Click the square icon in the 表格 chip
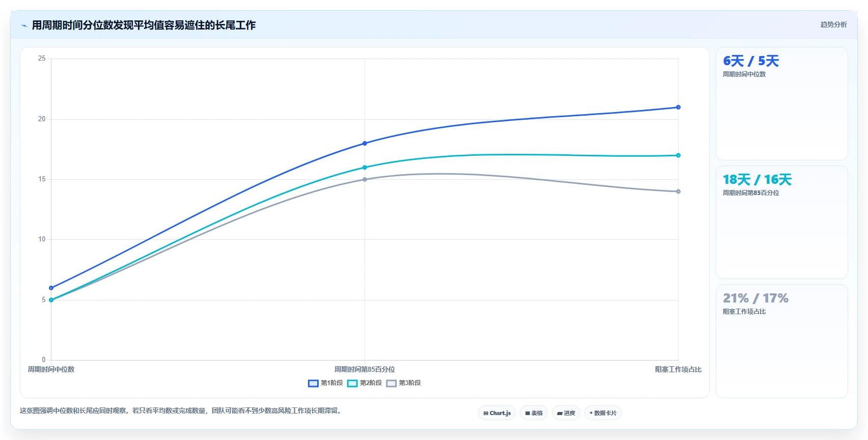 click(x=527, y=414)
